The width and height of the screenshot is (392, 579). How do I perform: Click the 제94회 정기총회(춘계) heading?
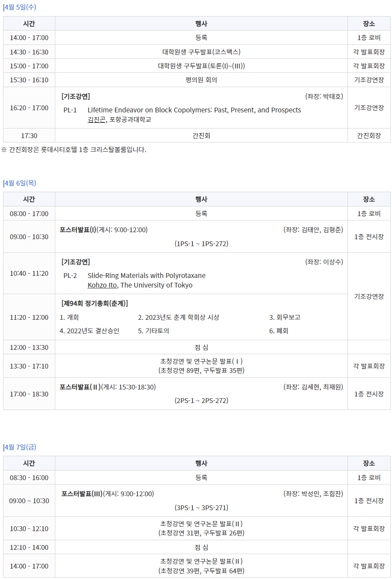point(95,303)
